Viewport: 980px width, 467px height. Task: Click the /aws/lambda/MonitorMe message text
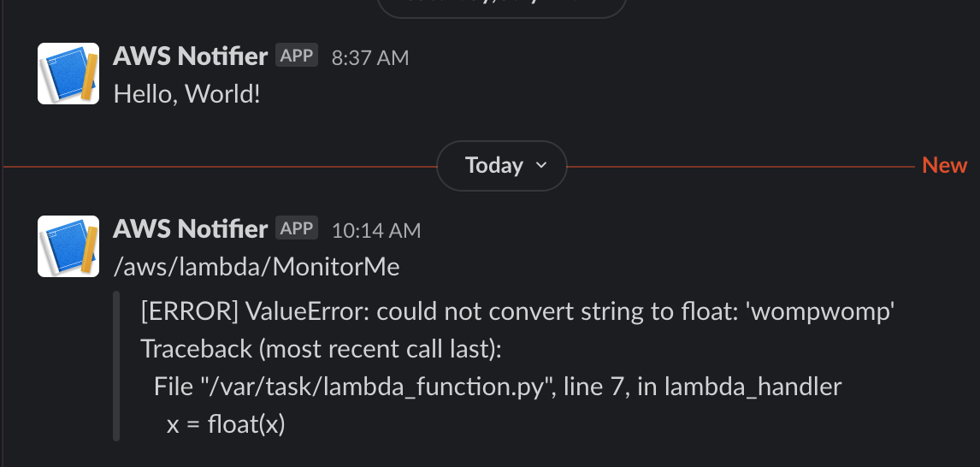click(257, 267)
